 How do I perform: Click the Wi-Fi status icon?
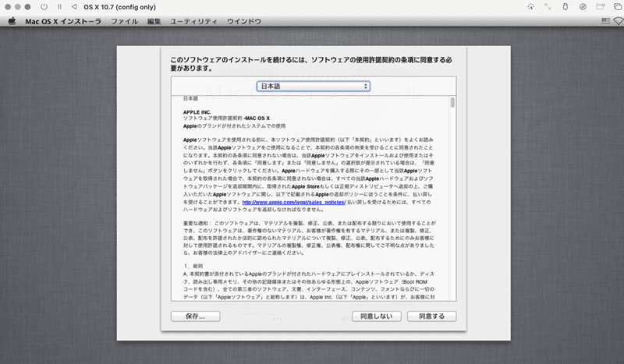619,21
